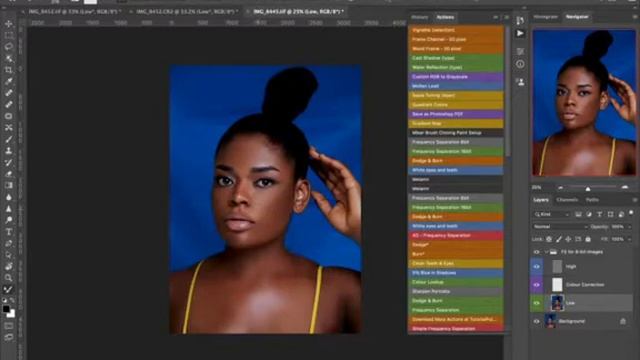Viewport: 640px width, 360px height.
Task: Filter layers by smart objects icon
Action: coord(621,214)
